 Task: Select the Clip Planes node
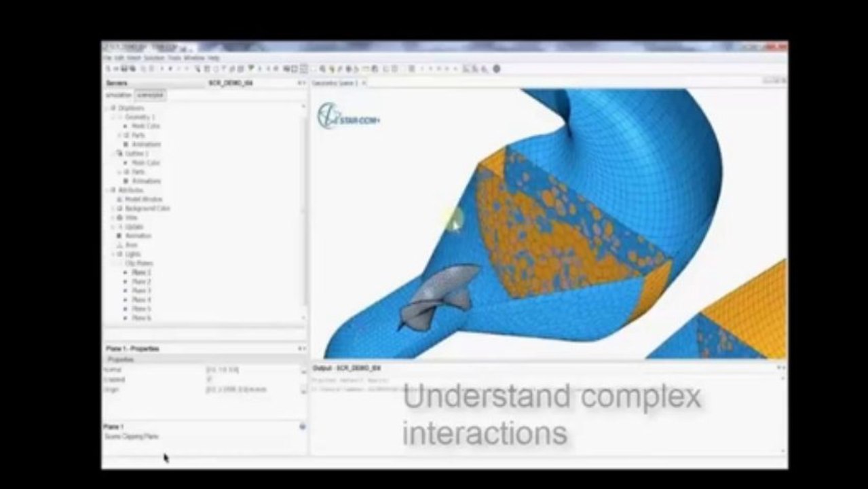click(139, 264)
